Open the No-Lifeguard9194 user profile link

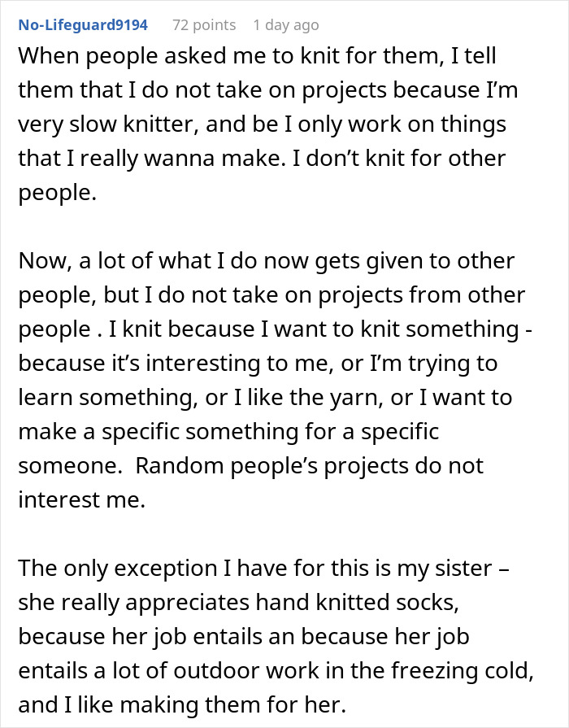[82, 25]
